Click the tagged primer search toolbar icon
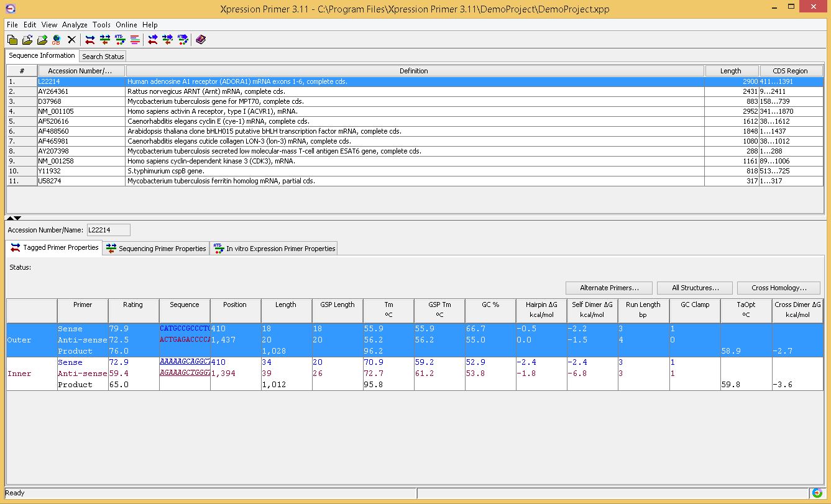The height and width of the screenshot is (504, 831). pyautogui.click(x=90, y=40)
